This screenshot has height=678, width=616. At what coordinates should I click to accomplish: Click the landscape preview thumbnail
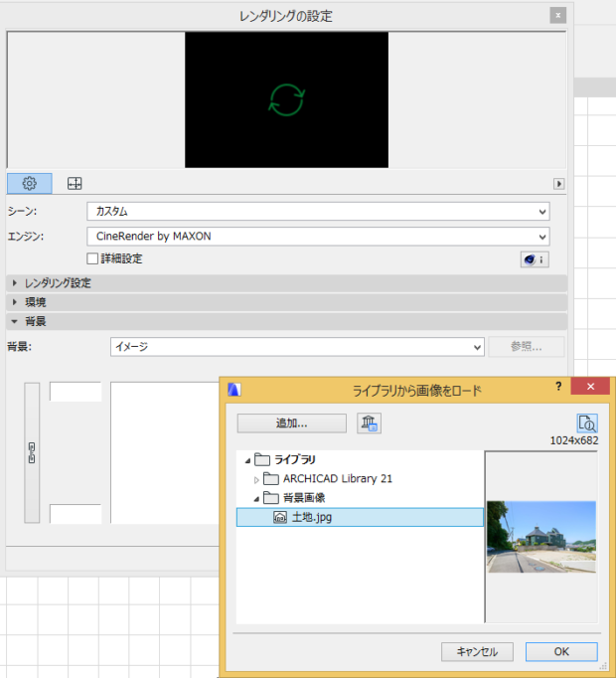coord(541,537)
